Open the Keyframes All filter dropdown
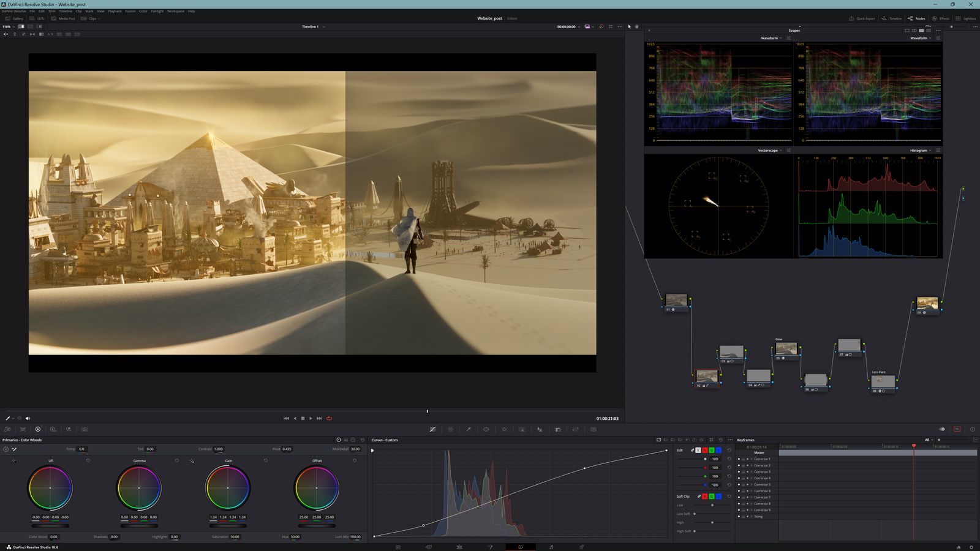The image size is (980, 551). tap(929, 440)
